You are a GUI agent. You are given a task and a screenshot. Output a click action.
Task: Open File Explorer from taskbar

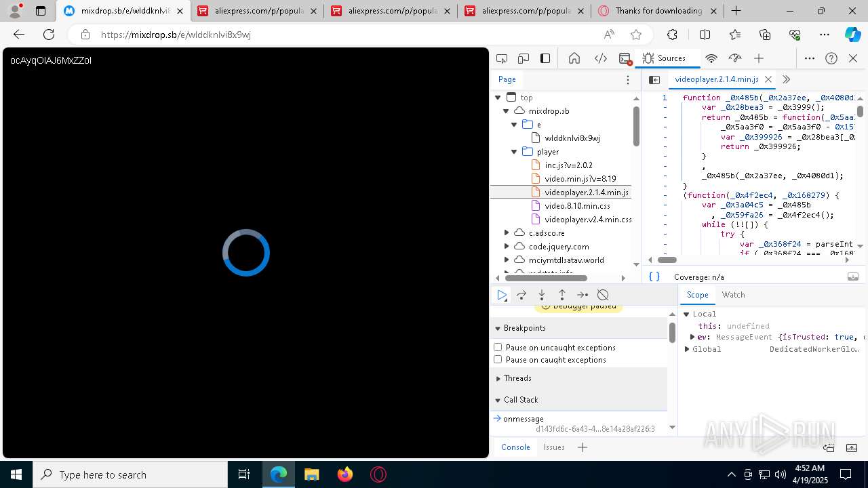[x=312, y=474]
